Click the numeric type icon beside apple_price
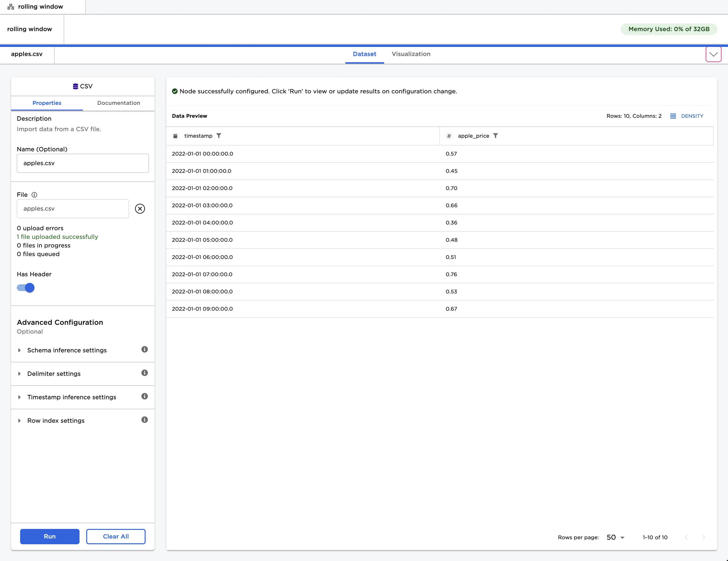The width and height of the screenshot is (728, 561). pos(449,136)
